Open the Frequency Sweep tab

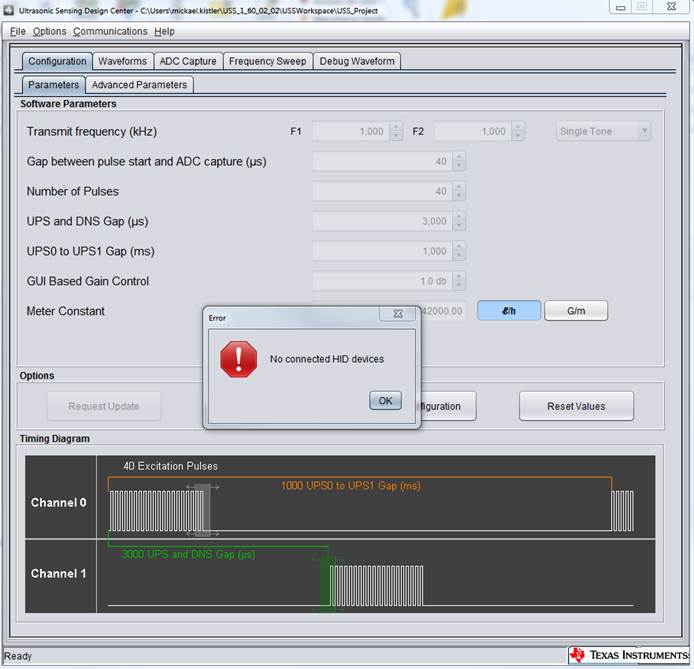click(267, 61)
